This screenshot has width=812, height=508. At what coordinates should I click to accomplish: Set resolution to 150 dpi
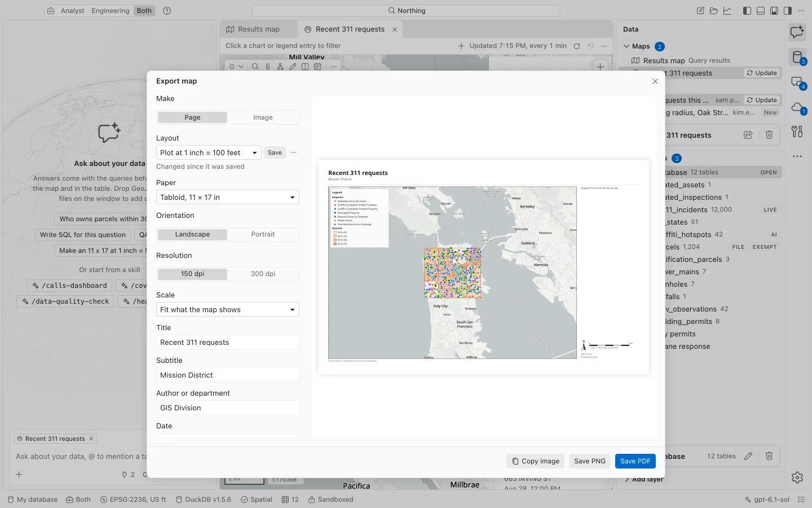click(x=192, y=274)
